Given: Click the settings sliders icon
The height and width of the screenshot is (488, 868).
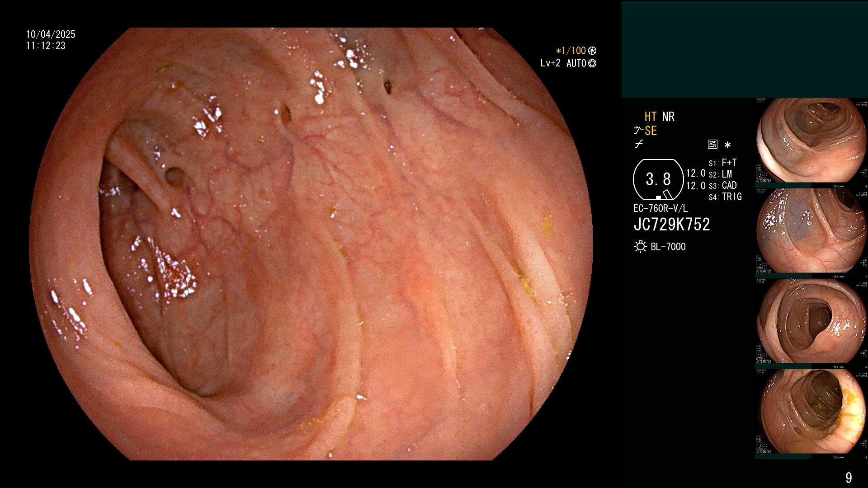Looking at the screenshot, I should point(712,145).
